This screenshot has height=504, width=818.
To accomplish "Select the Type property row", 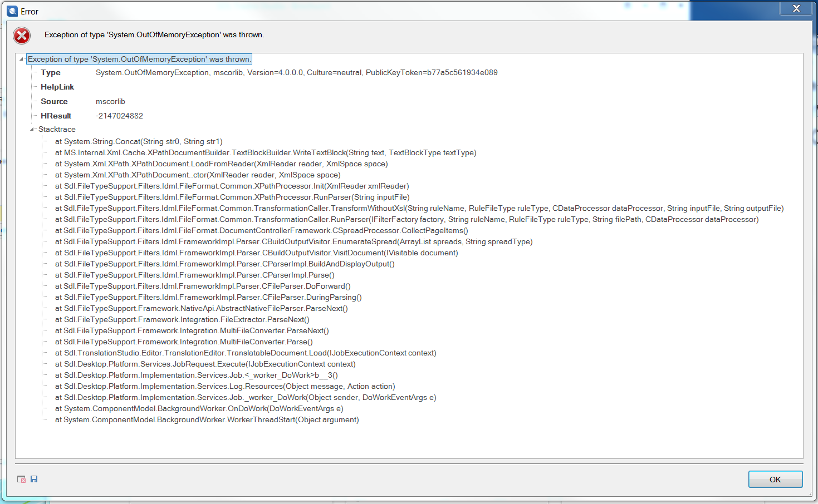I will pos(269,72).
